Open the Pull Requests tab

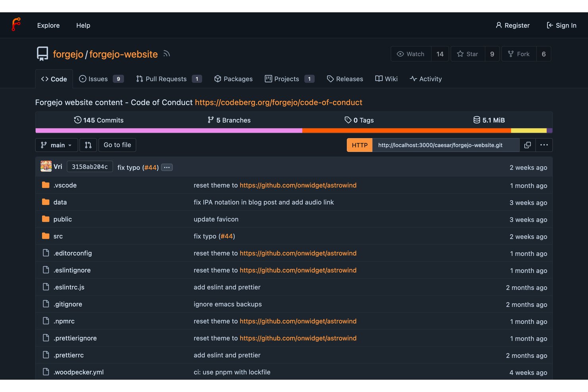(x=169, y=79)
